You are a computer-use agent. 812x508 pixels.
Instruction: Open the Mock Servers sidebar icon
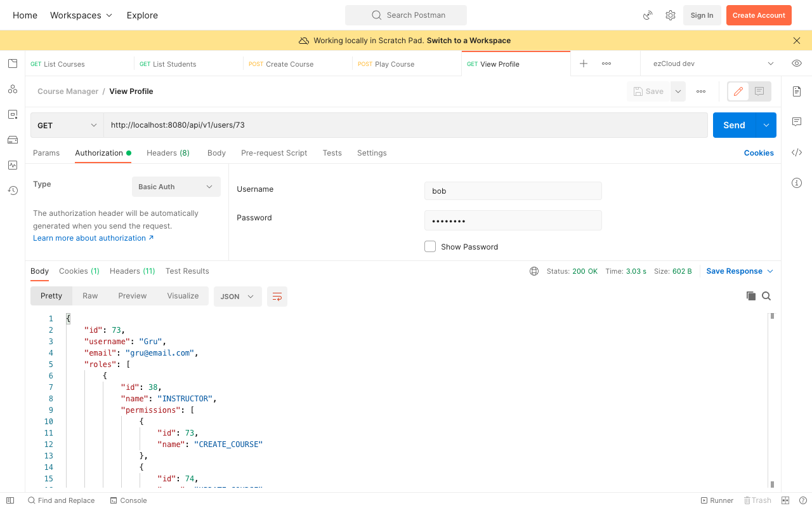click(13, 140)
